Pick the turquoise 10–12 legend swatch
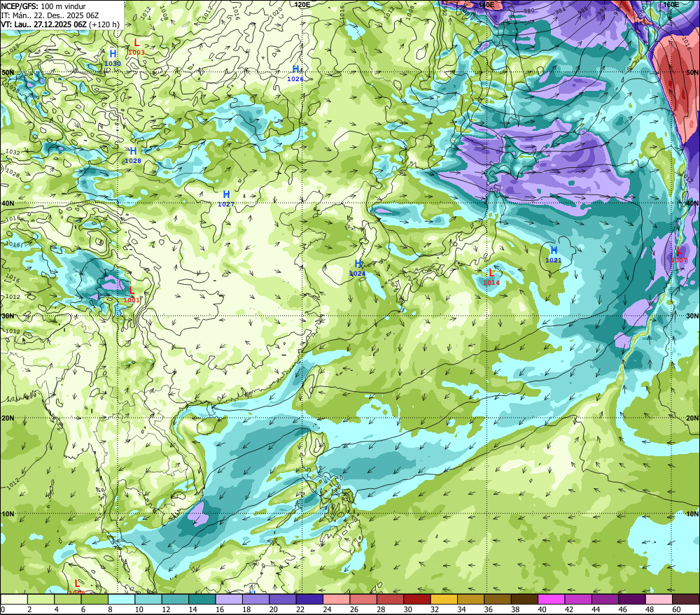Viewport: 700px width, 615px height. tap(148, 600)
